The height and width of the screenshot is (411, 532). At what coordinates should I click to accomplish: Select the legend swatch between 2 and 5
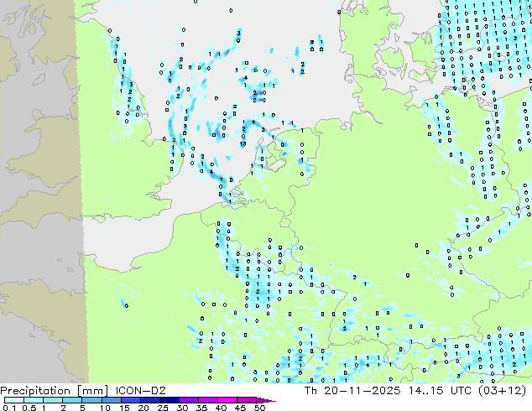tap(72, 400)
